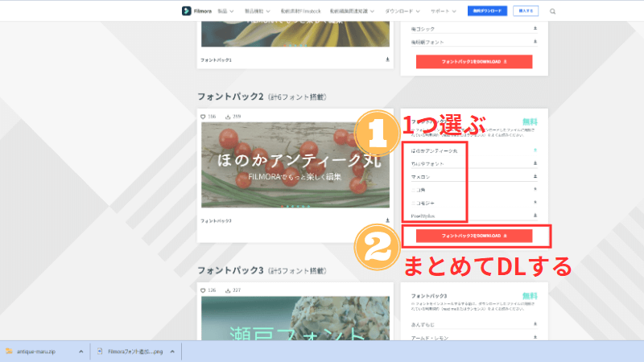Select the ニコモジ+ font name
This screenshot has width=644, height=362.
click(422, 203)
